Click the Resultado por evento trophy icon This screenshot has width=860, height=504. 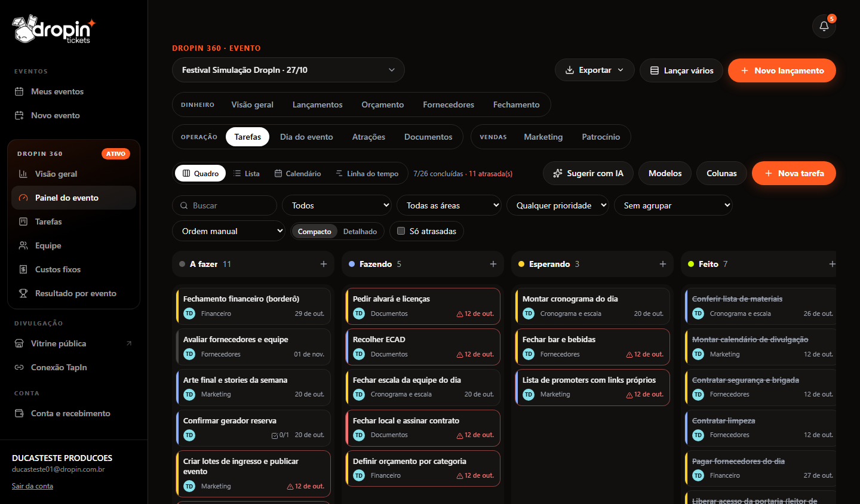point(23,293)
